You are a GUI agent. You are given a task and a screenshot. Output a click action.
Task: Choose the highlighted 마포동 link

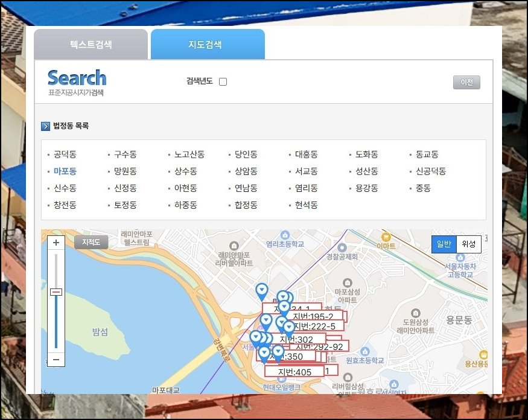point(65,171)
